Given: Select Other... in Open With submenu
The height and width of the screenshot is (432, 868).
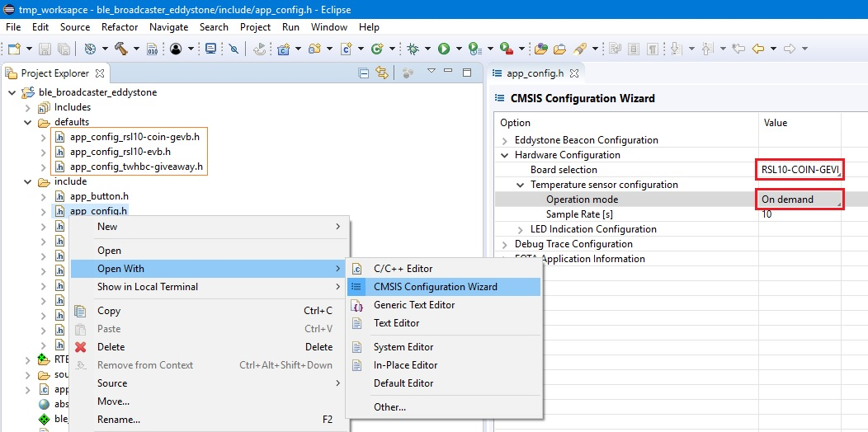Looking at the screenshot, I should point(443,407).
